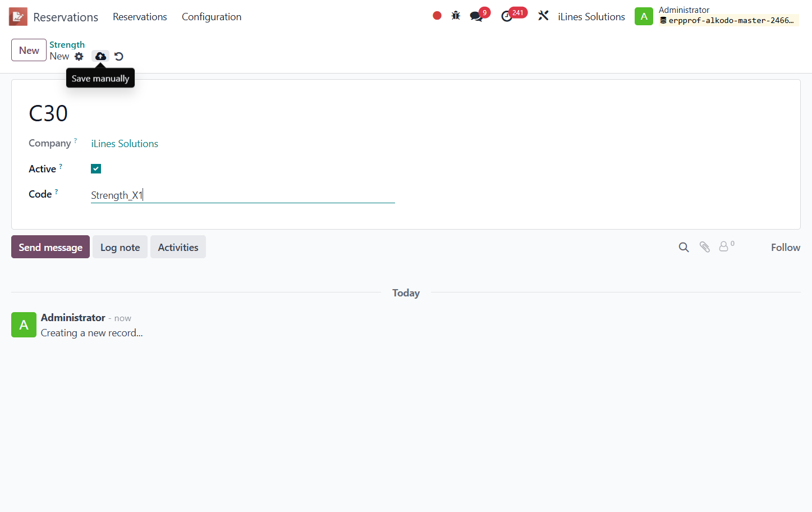Screen dimensions: 812x512
Task: Click the 'Creating a new record...' message
Action: (x=92, y=333)
